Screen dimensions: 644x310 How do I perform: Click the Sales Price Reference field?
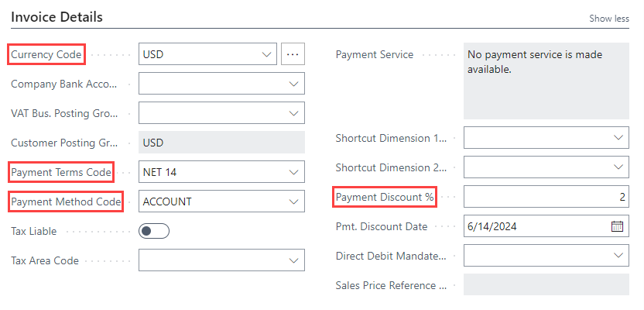(546, 284)
